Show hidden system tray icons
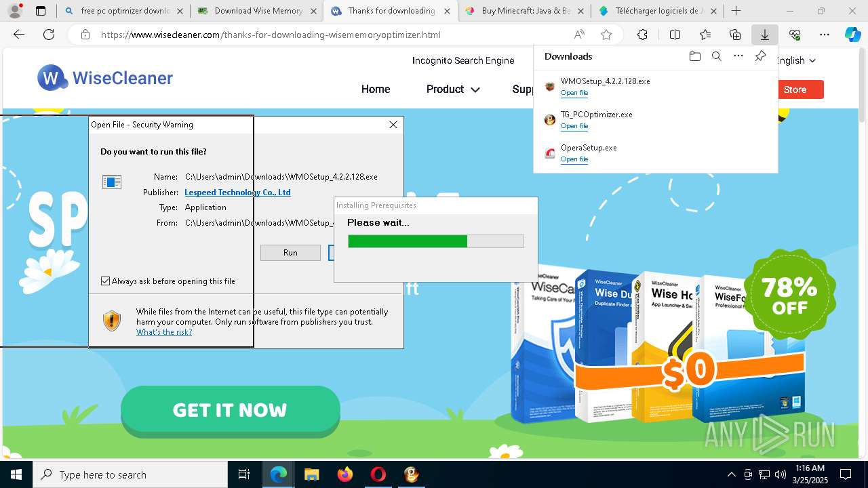The image size is (868, 488). click(731, 474)
